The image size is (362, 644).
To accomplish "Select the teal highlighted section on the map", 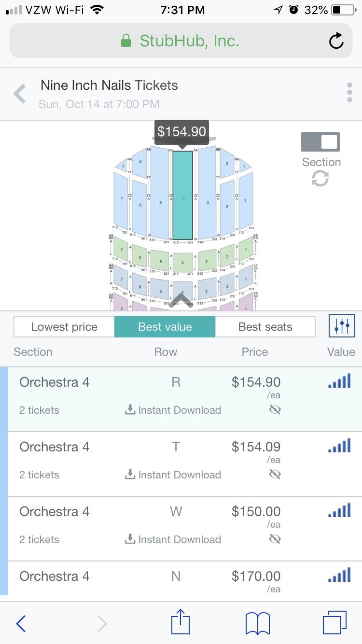I will click(183, 193).
